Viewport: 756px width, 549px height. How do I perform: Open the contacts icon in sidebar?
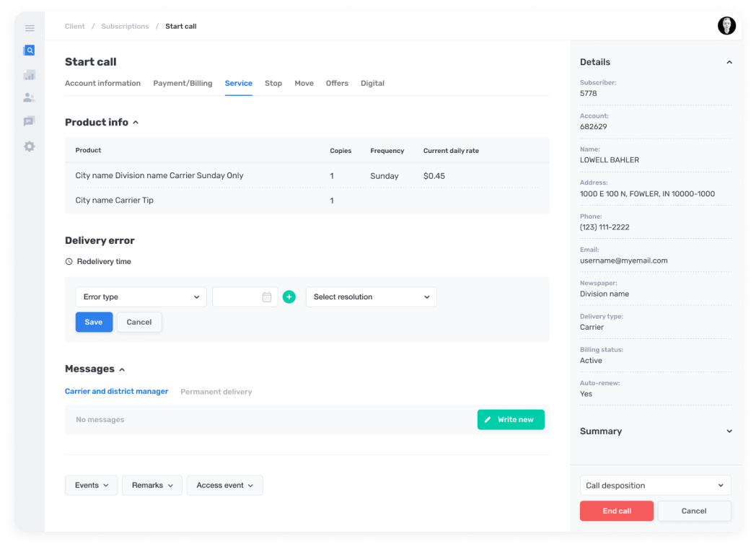[x=29, y=97]
